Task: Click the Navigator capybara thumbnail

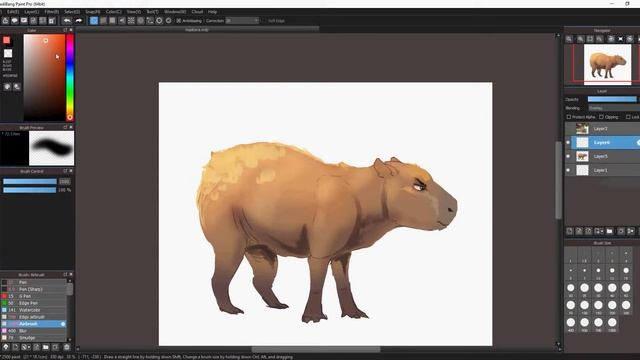Action: coord(607,64)
